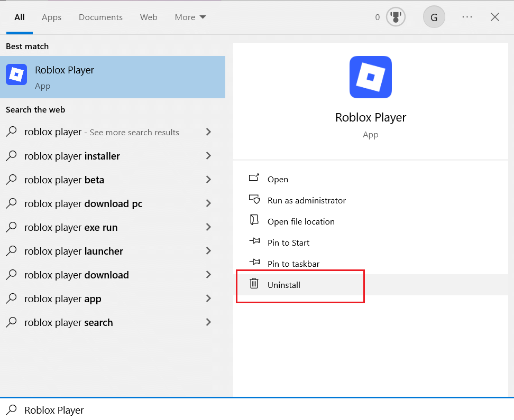Image resolution: width=514 pixels, height=420 pixels.
Task: Expand arrow for roblox player installer suggestion
Action: click(208, 156)
